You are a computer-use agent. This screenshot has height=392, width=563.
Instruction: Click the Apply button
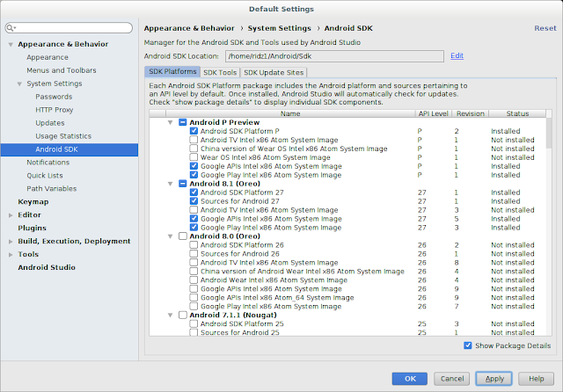click(x=494, y=379)
